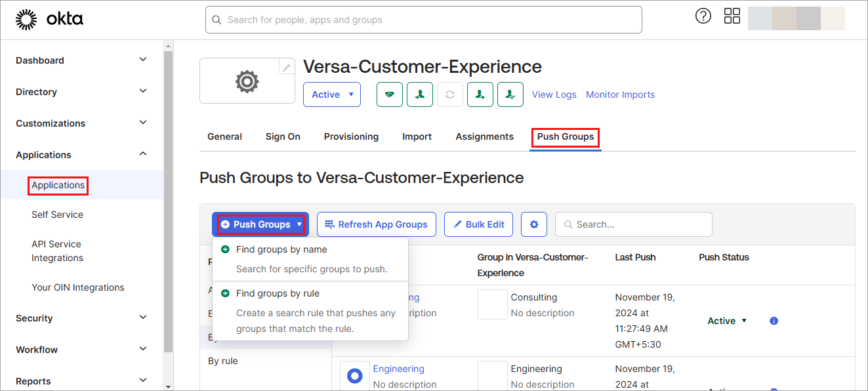Open the View Logs link
868x391 pixels.
554,94
